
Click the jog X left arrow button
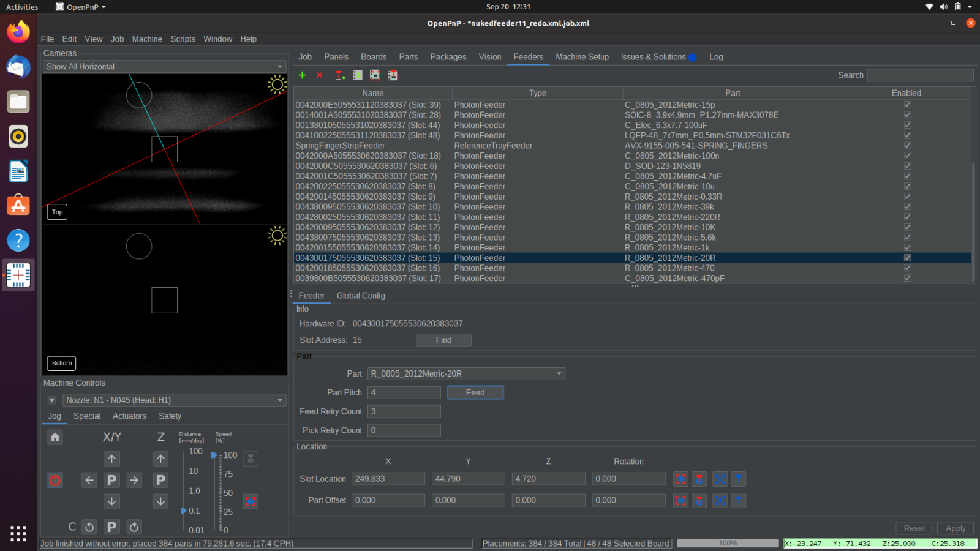coord(89,480)
